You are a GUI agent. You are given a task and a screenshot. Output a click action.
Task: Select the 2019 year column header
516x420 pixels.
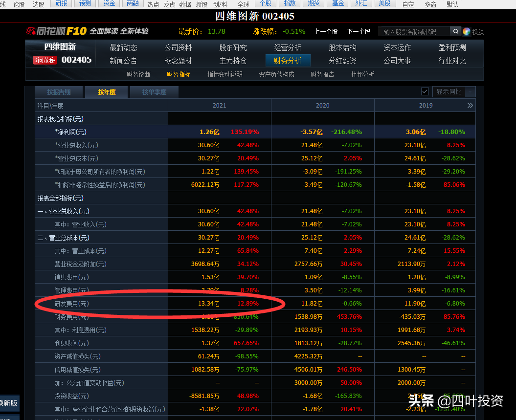[x=425, y=105]
